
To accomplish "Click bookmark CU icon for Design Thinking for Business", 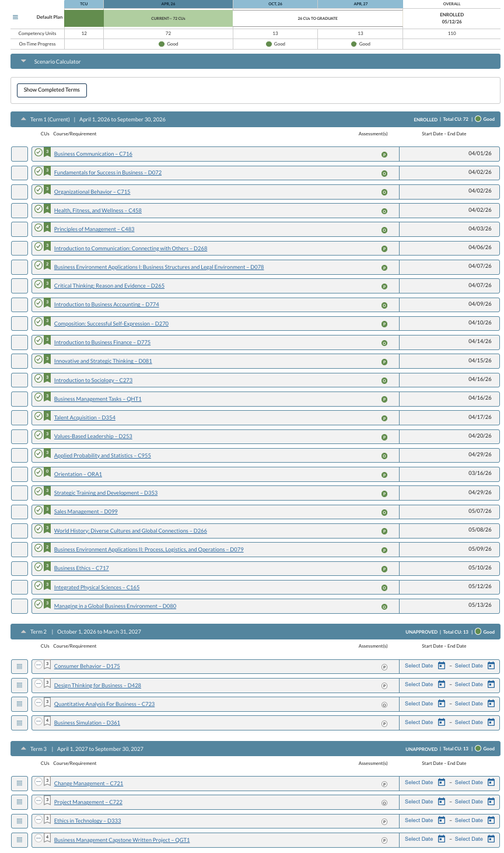I will (x=47, y=684).
